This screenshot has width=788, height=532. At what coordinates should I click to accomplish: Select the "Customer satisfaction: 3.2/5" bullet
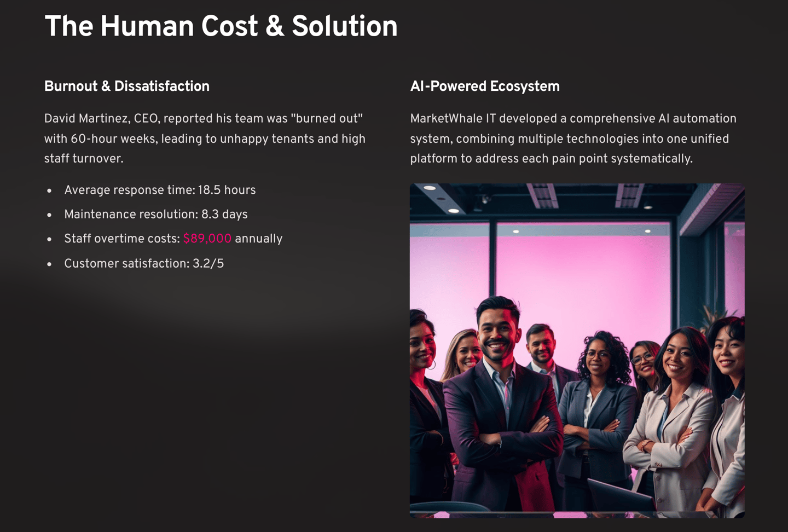144,264
